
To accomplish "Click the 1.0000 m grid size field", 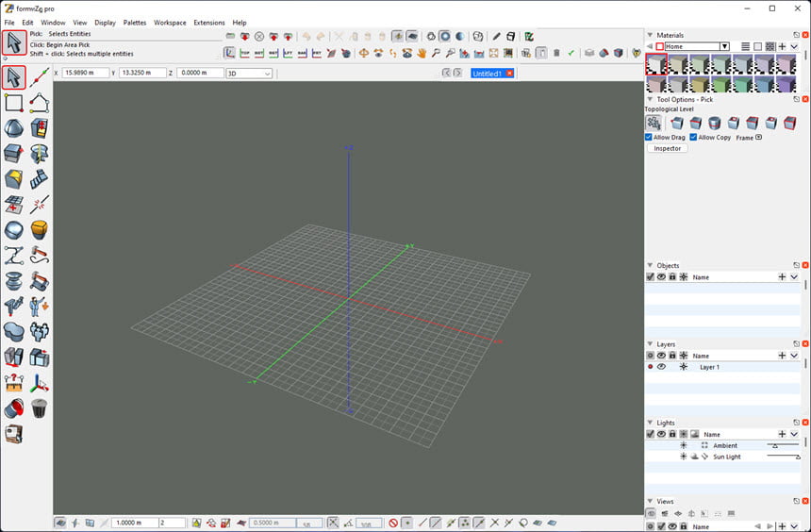I will click(135, 523).
